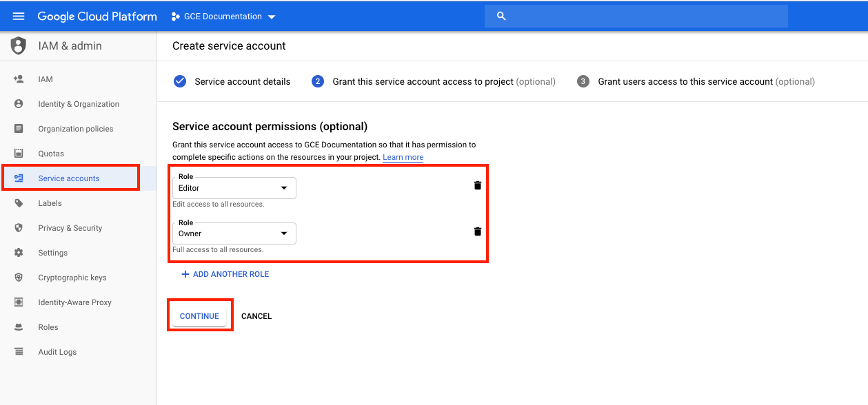Click the Identity-Aware Proxy icon
This screenshot has height=405, width=868.
point(19,302)
